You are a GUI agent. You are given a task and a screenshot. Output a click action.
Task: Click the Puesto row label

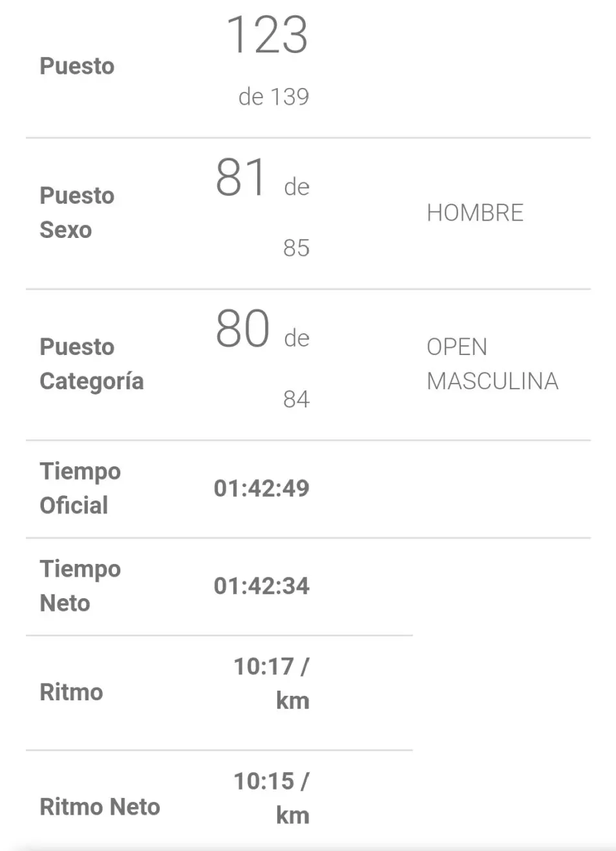77,67
